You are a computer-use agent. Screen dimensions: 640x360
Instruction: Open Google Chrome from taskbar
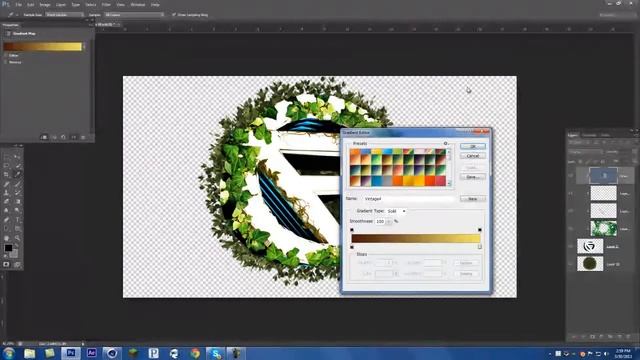point(195,353)
